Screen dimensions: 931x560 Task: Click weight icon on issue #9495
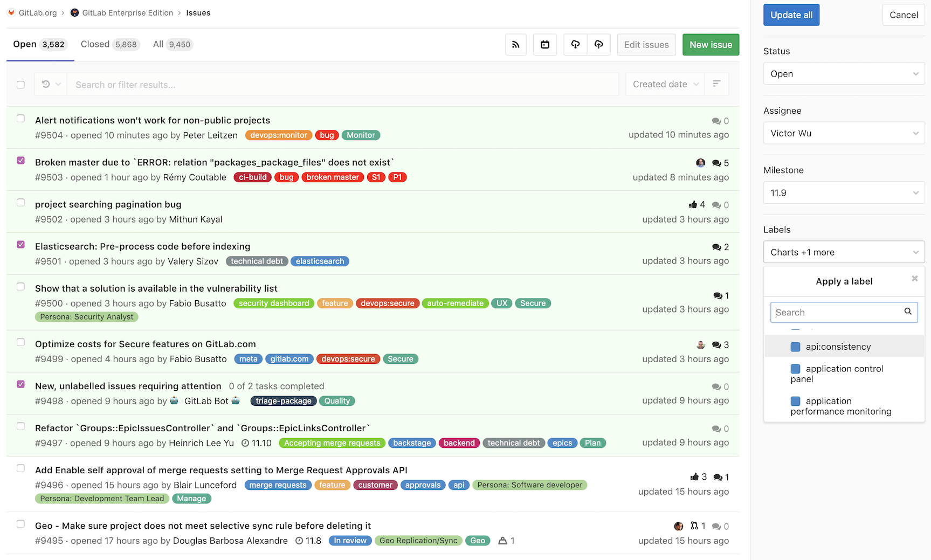pos(502,541)
